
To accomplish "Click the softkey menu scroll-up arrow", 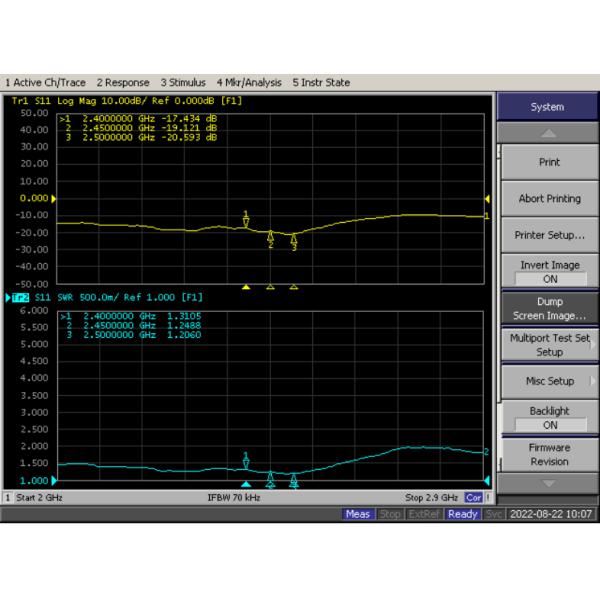I will 548,133.
